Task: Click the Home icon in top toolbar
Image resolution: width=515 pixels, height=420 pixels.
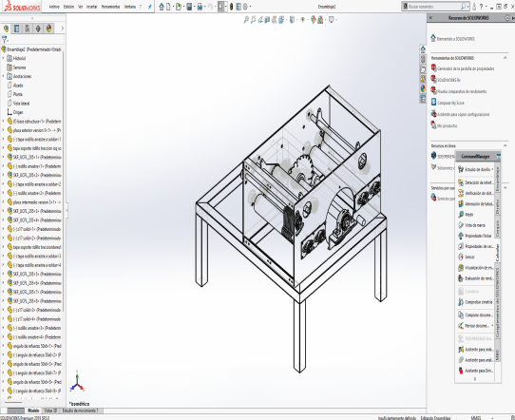Action: (162, 7)
